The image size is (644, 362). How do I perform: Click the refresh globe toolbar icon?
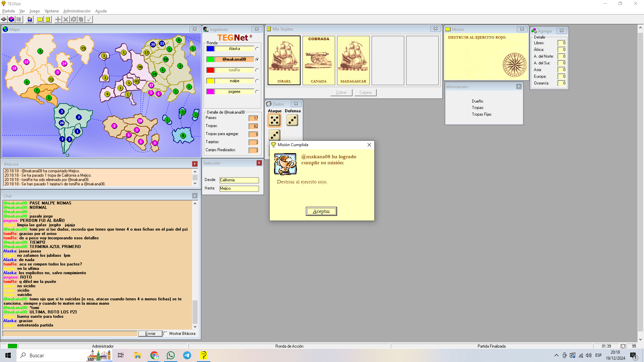(x=11, y=19)
